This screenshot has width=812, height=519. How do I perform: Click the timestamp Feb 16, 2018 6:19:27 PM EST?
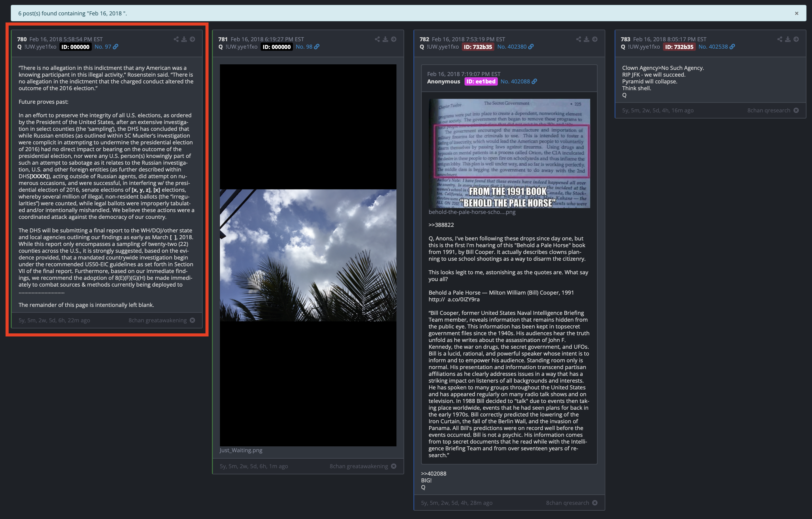[x=267, y=39]
